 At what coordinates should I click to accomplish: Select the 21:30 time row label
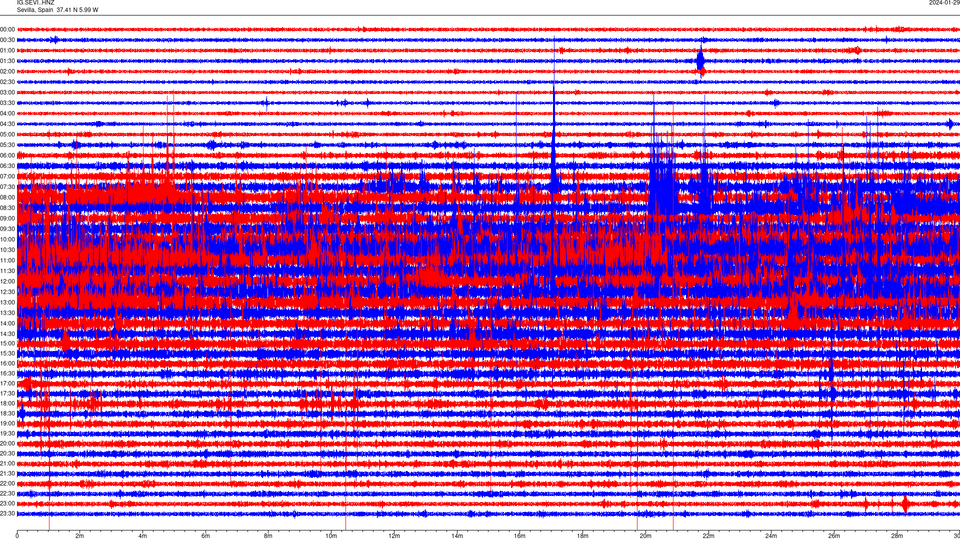pos(7,474)
